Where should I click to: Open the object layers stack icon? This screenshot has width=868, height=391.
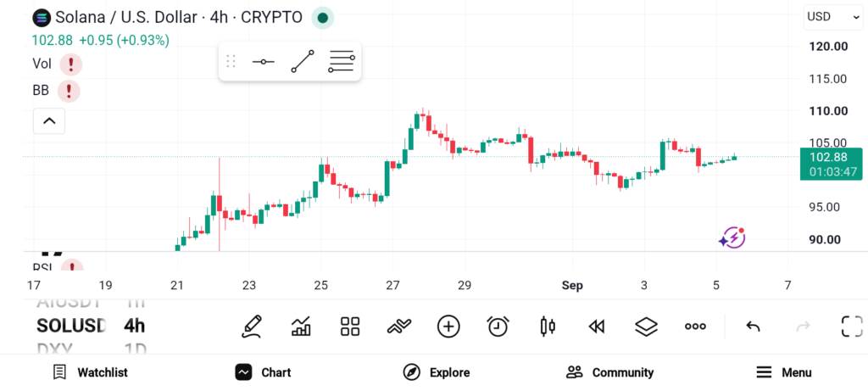coord(646,327)
